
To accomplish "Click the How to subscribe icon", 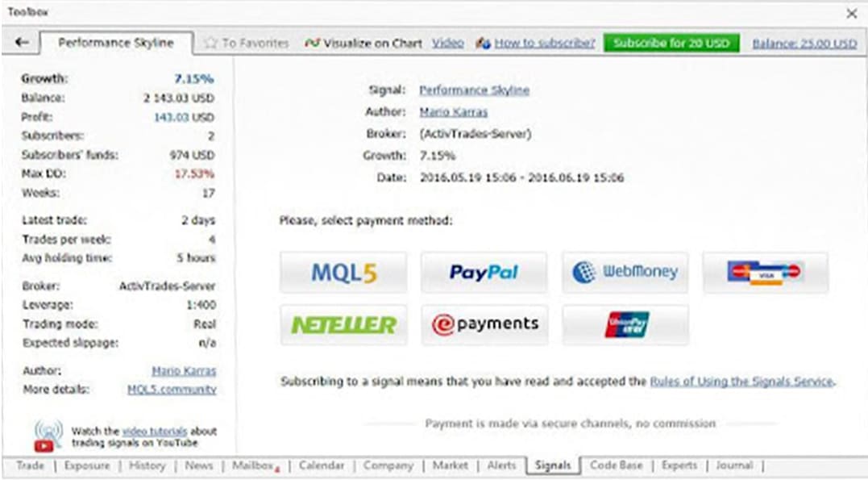I will click(x=483, y=43).
